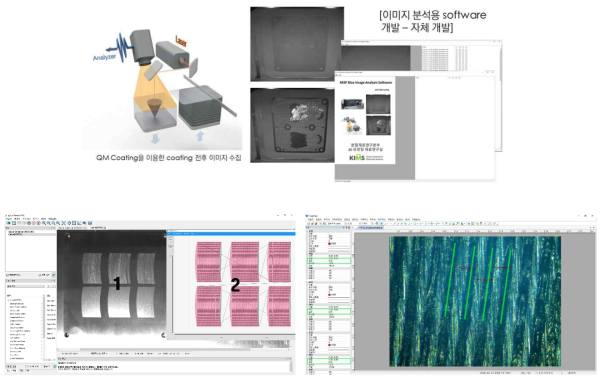This screenshot has height=381, width=605.
Task: Select the first green-highlighted property row
Action: pyautogui.click(x=329, y=261)
